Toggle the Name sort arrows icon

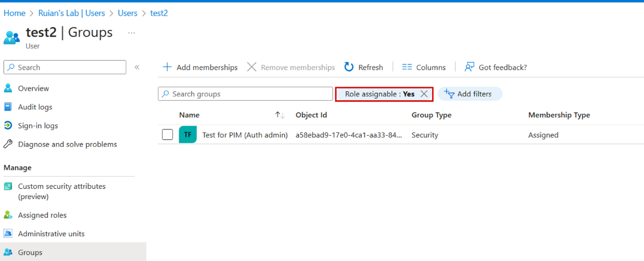click(280, 115)
